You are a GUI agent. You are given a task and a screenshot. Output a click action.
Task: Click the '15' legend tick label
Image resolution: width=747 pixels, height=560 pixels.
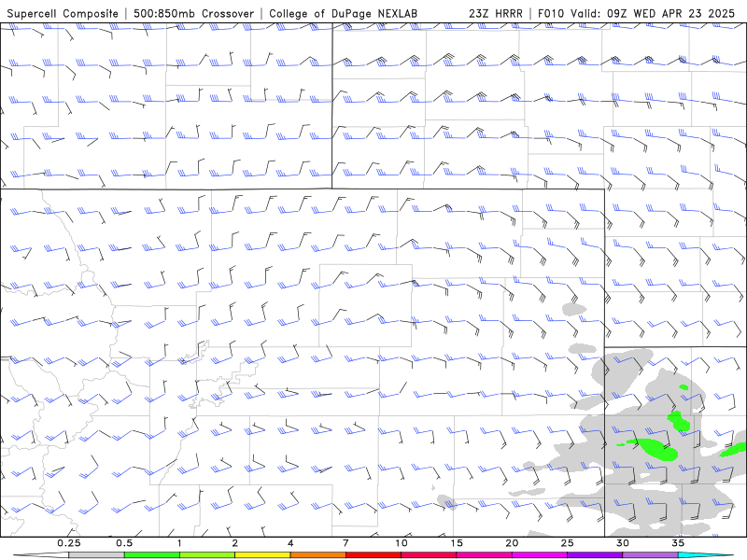[x=457, y=543]
